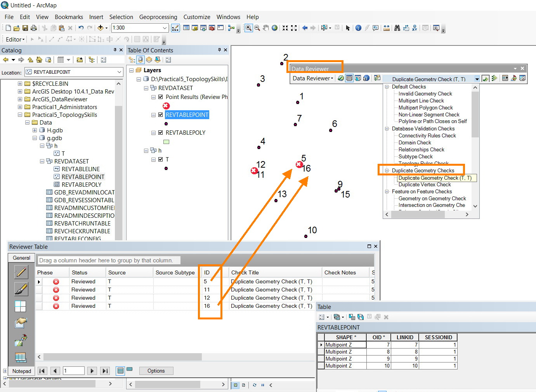Click the Save map icon

coord(25,28)
